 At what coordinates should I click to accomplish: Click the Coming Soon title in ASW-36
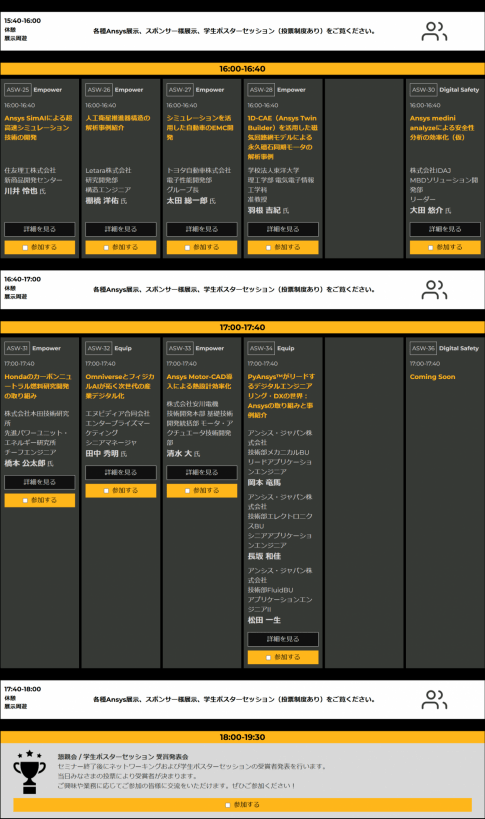coord(432,377)
